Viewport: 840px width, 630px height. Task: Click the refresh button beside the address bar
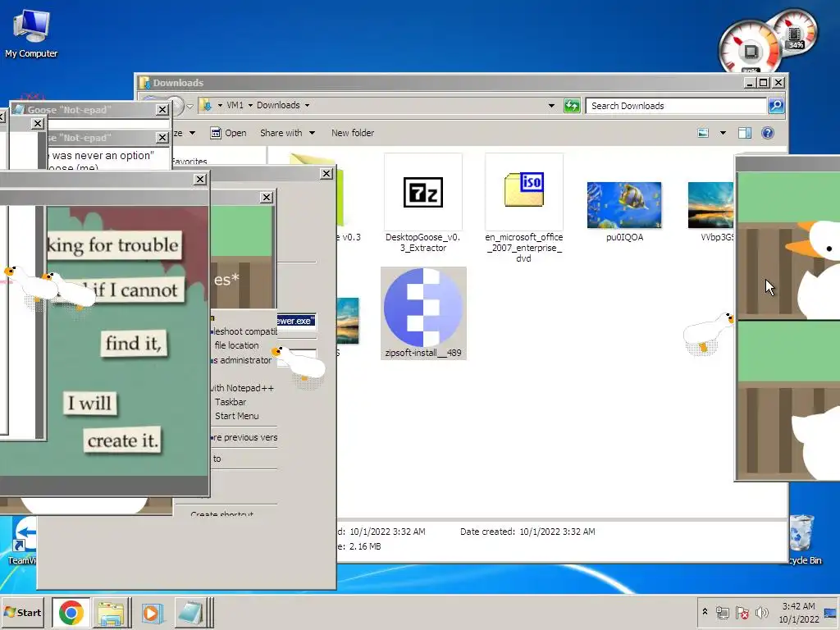click(x=572, y=106)
